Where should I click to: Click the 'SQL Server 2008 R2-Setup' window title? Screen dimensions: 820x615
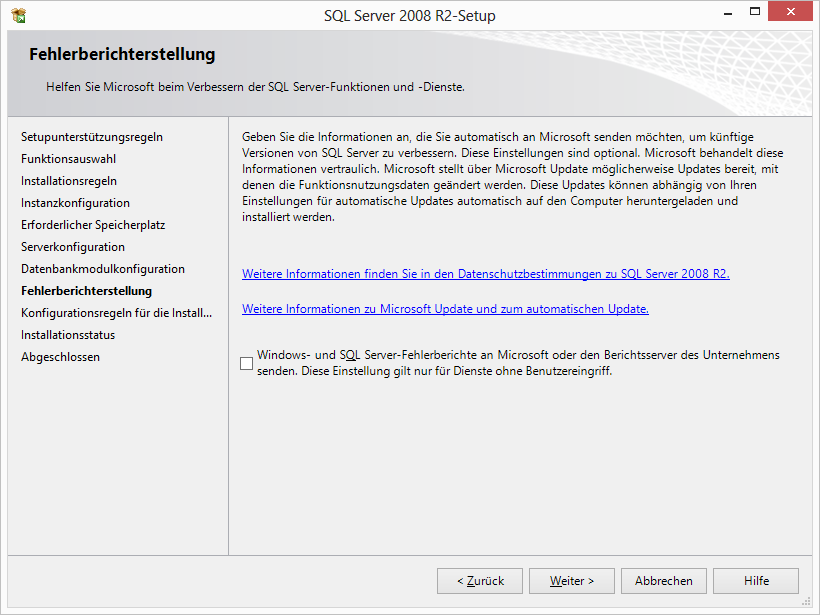point(409,16)
